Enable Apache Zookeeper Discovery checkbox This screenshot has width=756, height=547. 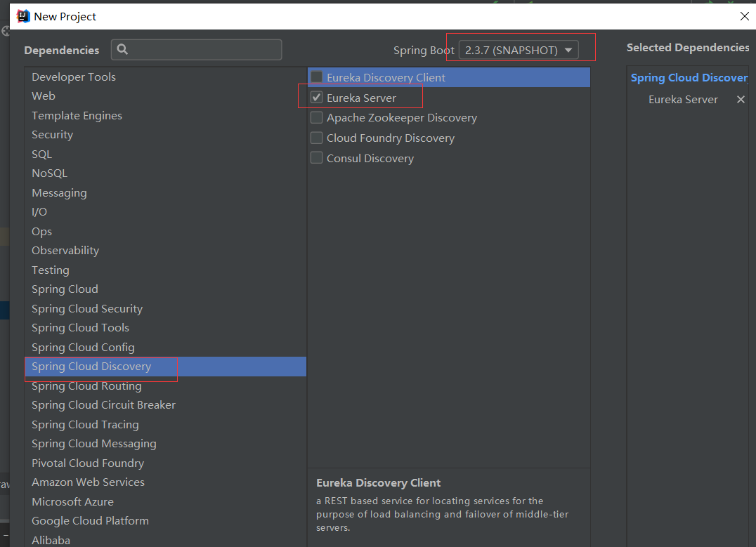(x=316, y=117)
